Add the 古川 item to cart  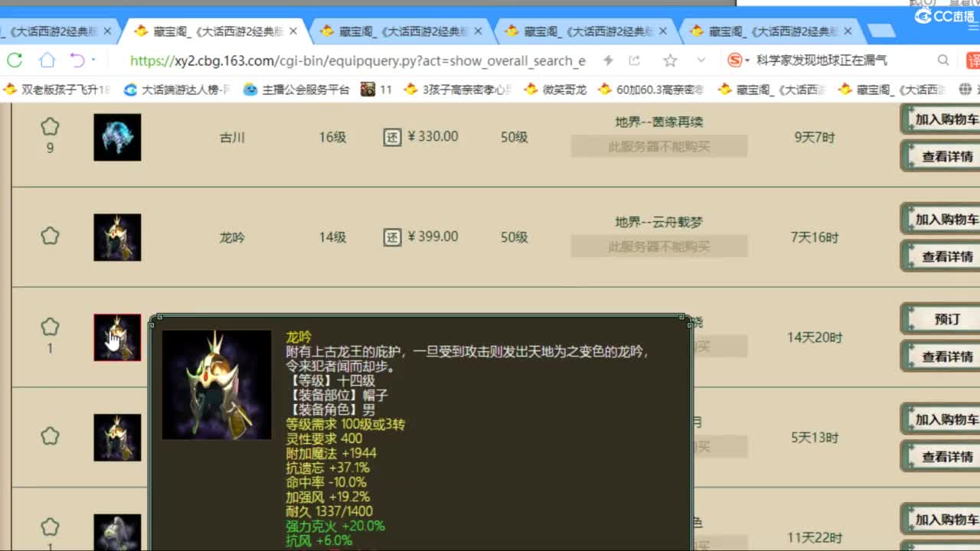click(x=942, y=119)
